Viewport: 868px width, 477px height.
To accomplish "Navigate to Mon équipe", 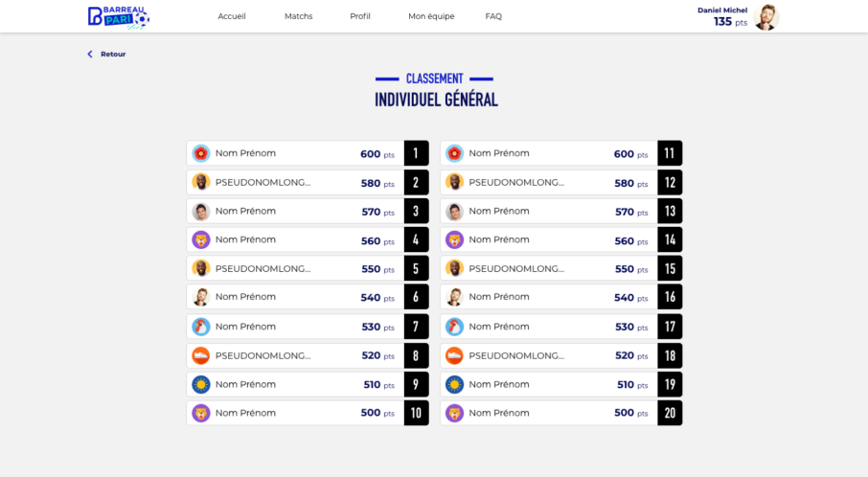I will click(x=431, y=16).
